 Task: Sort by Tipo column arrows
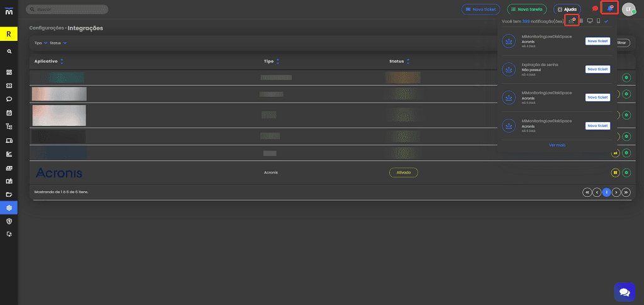point(277,61)
